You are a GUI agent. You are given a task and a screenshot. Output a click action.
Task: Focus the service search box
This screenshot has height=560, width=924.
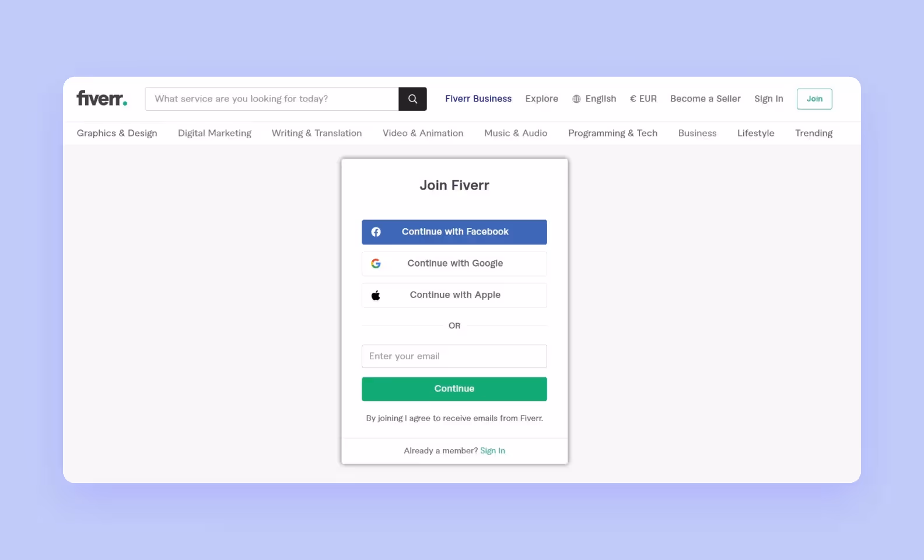272,99
